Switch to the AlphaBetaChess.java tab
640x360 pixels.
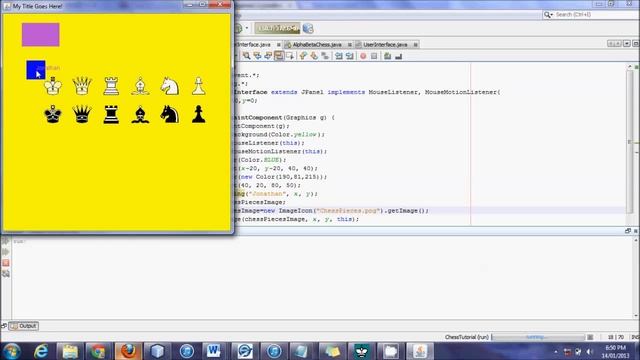[x=317, y=44]
